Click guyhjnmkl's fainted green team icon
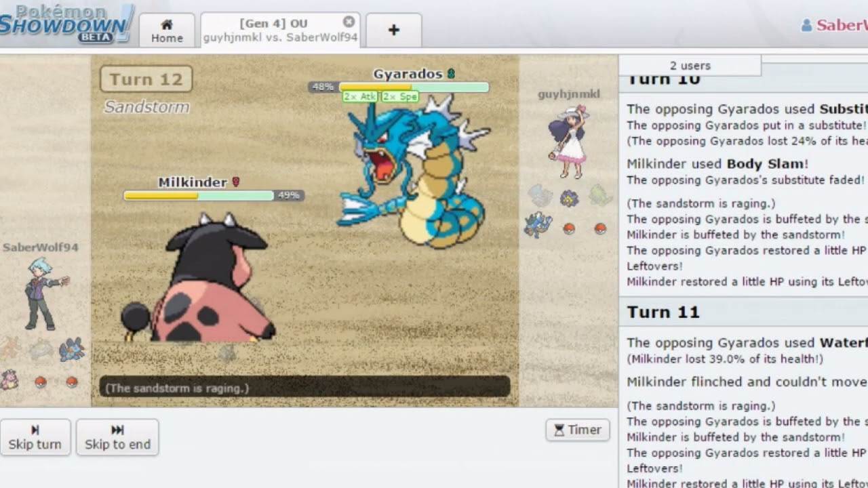The width and height of the screenshot is (868, 488). click(x=601, y=196)
